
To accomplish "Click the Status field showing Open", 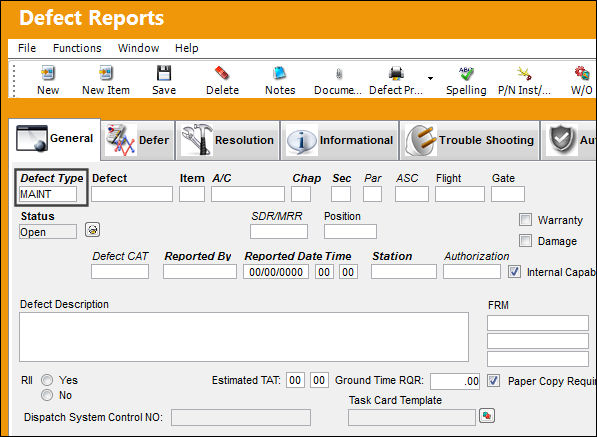I will click(48, 232).
